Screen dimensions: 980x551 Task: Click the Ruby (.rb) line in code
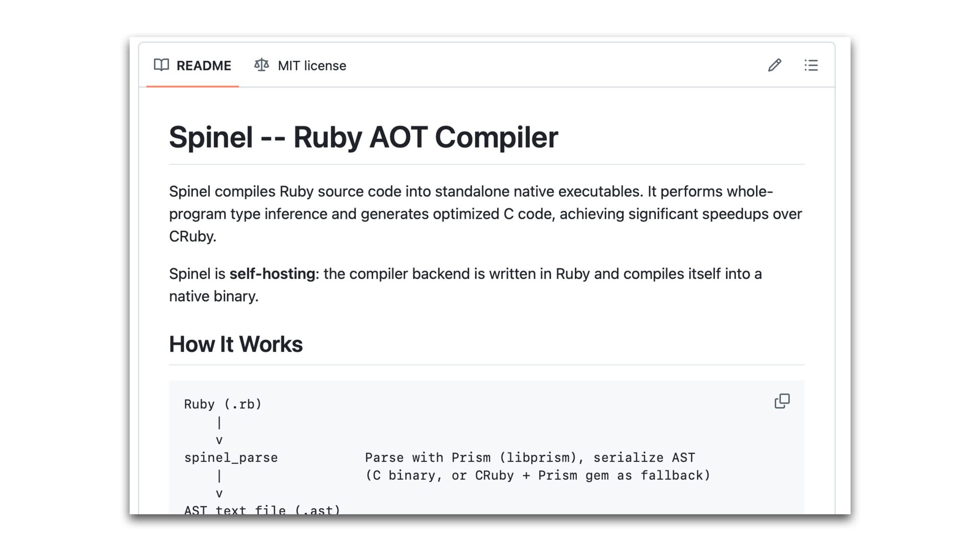223,404
